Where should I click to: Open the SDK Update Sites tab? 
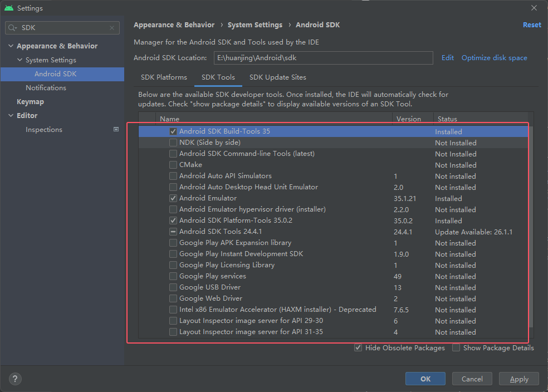(x=278, y=77)
